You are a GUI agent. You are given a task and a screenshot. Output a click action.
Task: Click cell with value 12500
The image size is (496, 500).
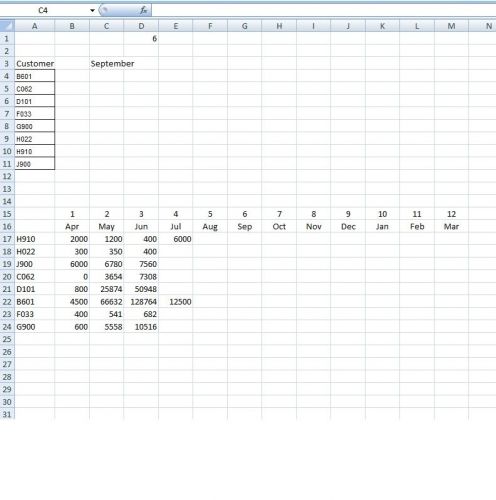pyautogui.click(x=176, y=302)
